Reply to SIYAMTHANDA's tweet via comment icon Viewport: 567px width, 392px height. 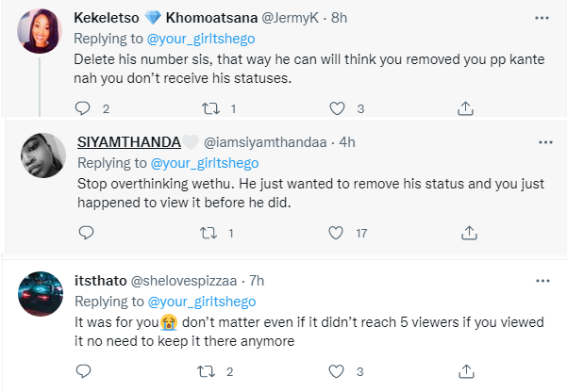87,233
